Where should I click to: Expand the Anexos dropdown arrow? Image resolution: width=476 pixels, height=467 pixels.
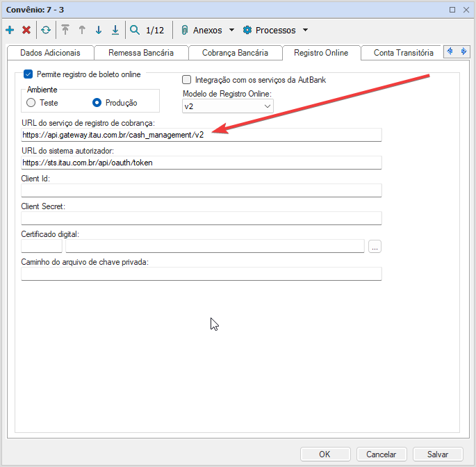pos(231,30)
